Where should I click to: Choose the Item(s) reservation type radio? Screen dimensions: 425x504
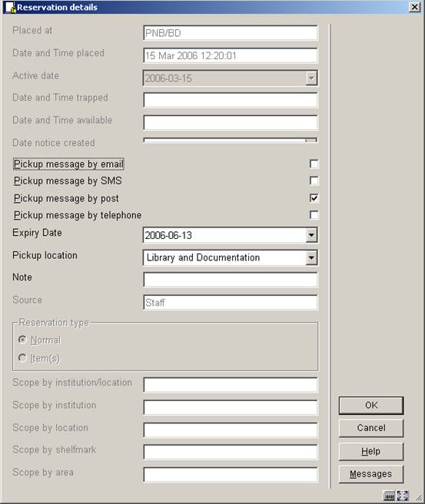click(x=22, y=357)
